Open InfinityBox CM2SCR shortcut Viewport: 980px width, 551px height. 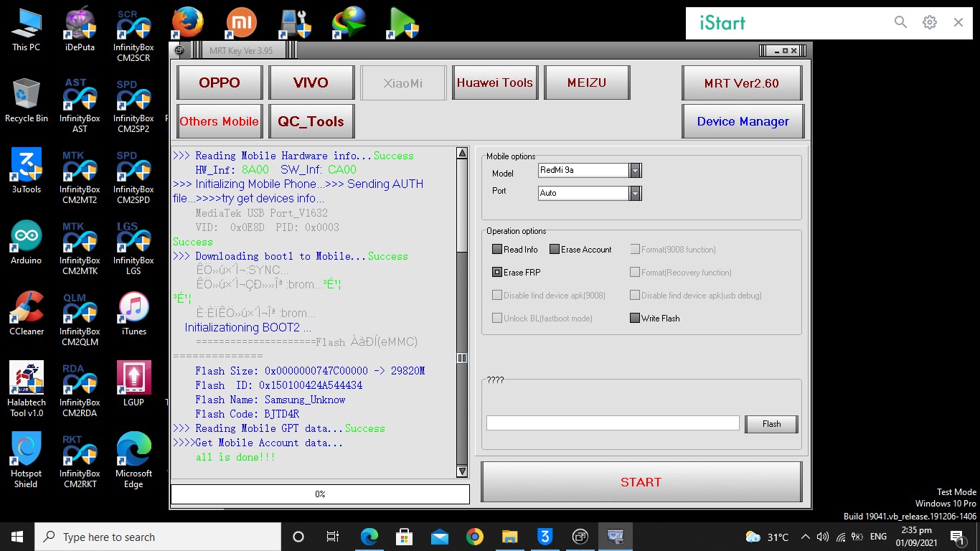pos(133,34)
